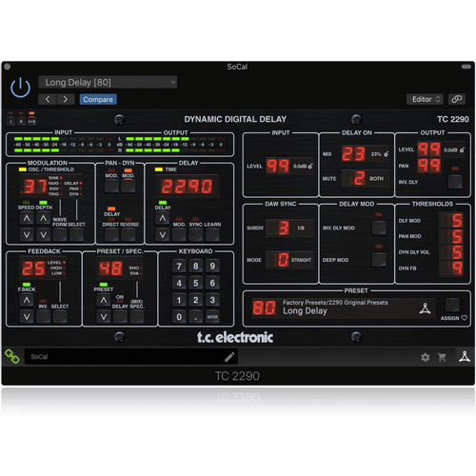Viewport: 476px width, 476px height.
Task: Open the settings gear icon
Action: (426, 357)
